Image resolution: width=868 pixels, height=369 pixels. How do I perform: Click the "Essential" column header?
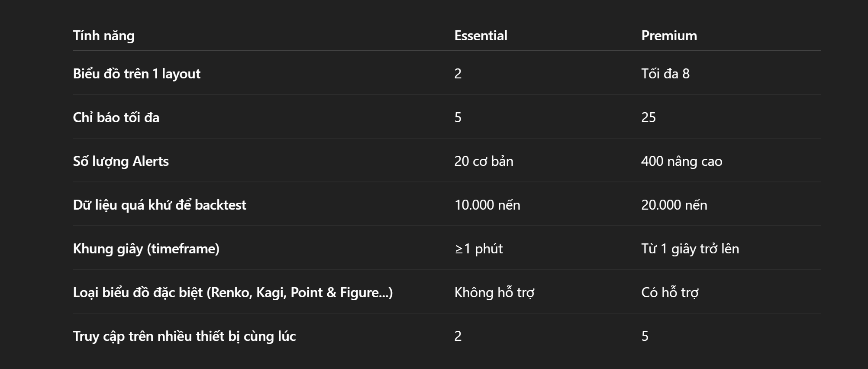(x=481, y=36)
